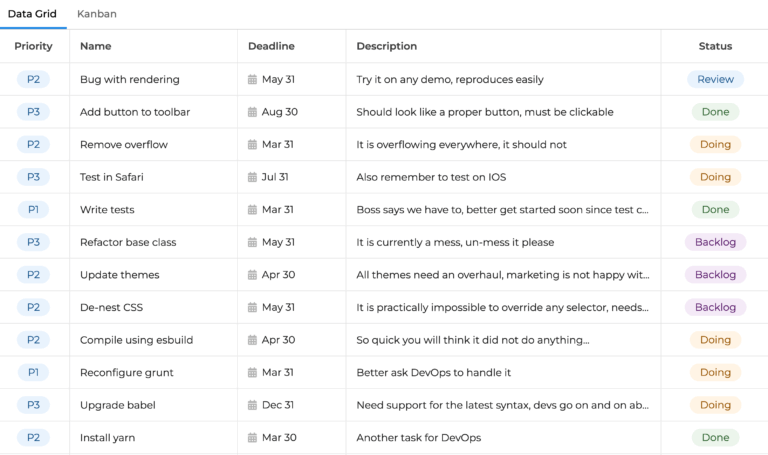The height and width of the screenshot is (455, 768).
Task: Click calendar icon in Bug with rendering row
Action: pyautogui.click(x=252, y=80)
